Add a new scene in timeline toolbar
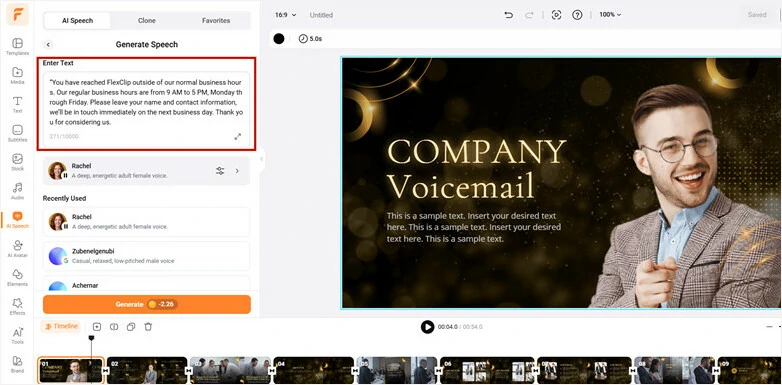782x385 pixels. [x=97, y=327]
